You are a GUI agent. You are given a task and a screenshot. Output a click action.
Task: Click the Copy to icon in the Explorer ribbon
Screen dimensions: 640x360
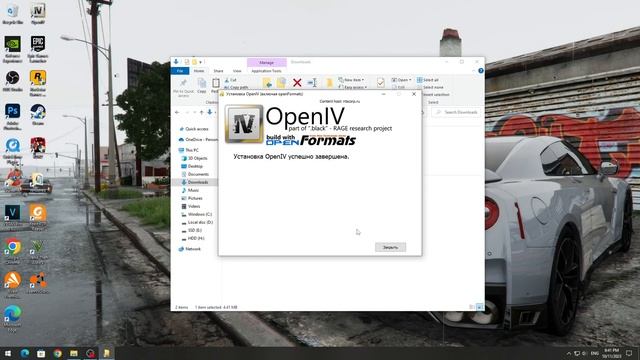pyautogui.click(x=282, y=83)
